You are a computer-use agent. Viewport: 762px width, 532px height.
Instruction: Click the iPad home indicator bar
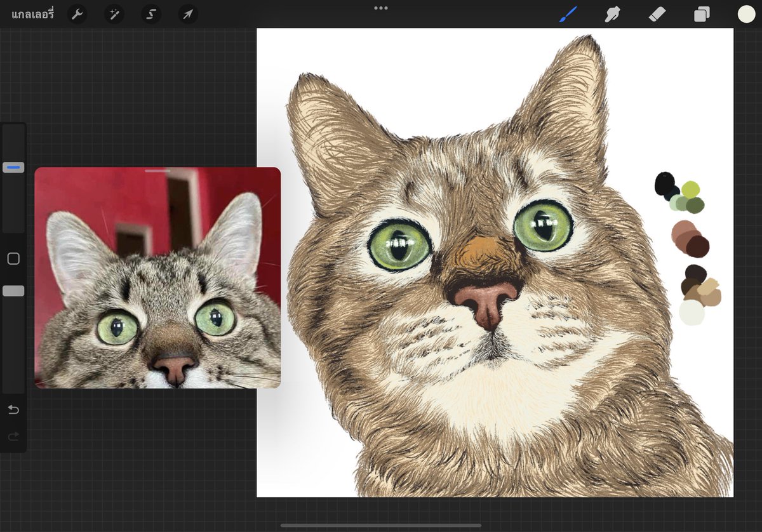click(x=381, y=526)
